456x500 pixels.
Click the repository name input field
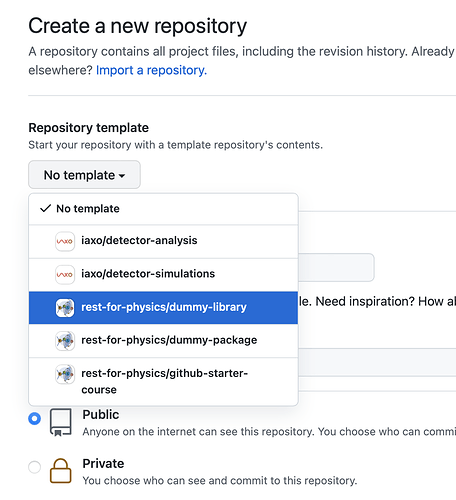[336, 267]
